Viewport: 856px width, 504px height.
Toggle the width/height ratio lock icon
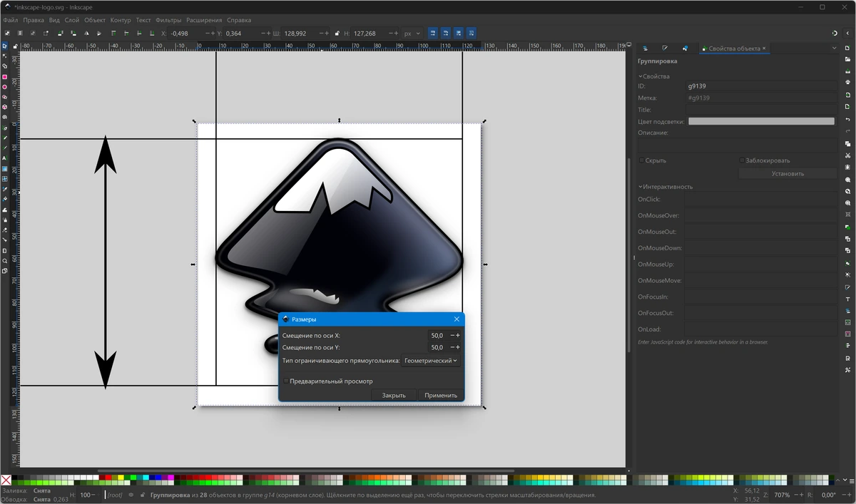point(337,34)
